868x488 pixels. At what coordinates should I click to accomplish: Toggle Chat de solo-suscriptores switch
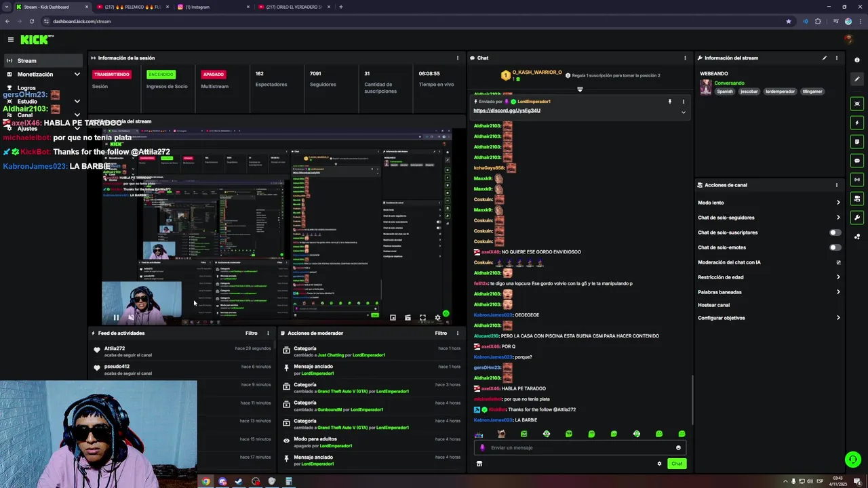coord(835,232)
